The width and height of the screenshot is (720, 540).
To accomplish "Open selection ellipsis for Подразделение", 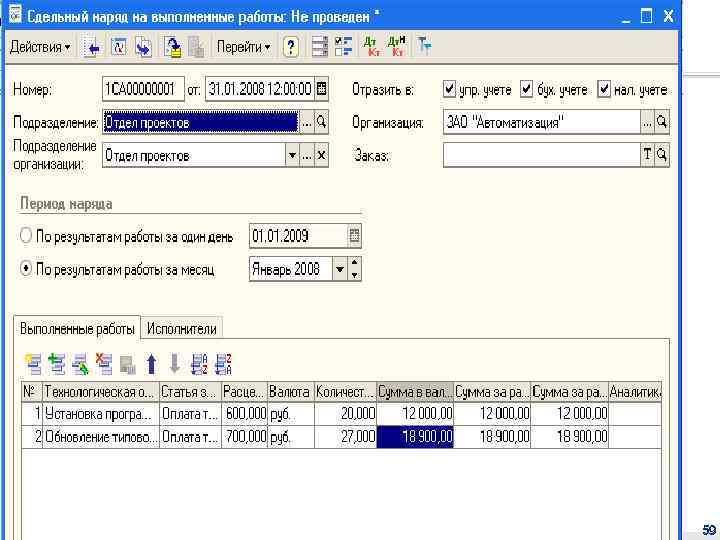I will (x=307, y=123).
